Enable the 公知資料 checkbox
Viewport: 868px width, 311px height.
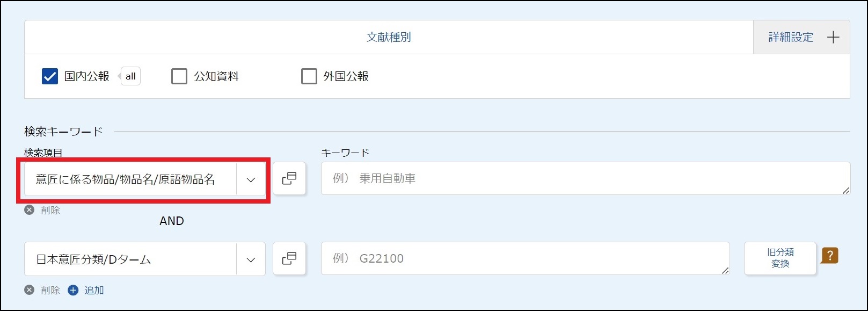[179, 76]
